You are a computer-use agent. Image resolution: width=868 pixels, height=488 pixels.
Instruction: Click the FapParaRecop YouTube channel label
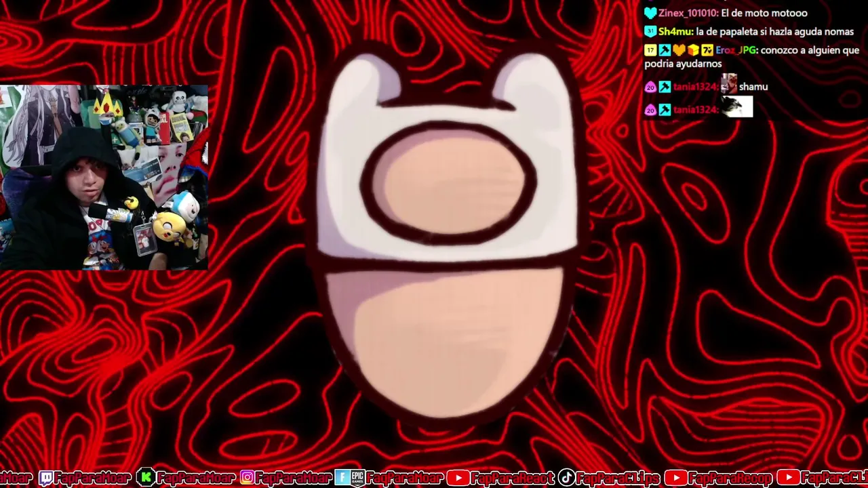pos(730,478)
